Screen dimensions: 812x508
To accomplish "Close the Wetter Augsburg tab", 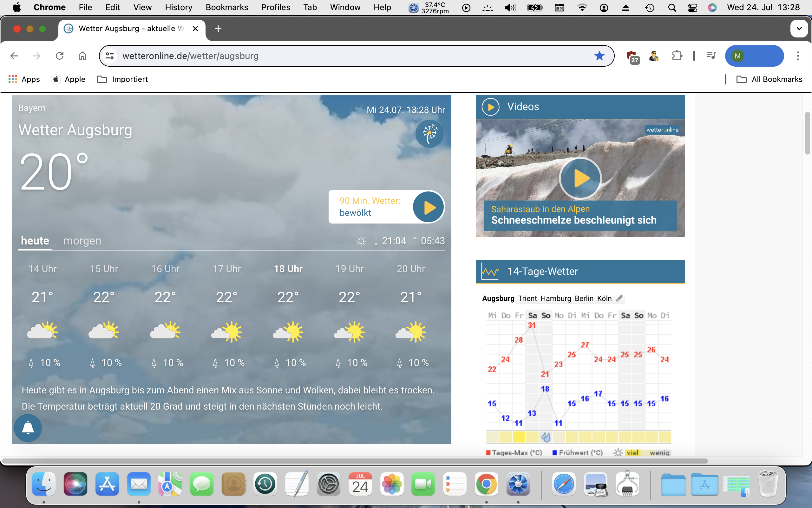I will [195, 29].
